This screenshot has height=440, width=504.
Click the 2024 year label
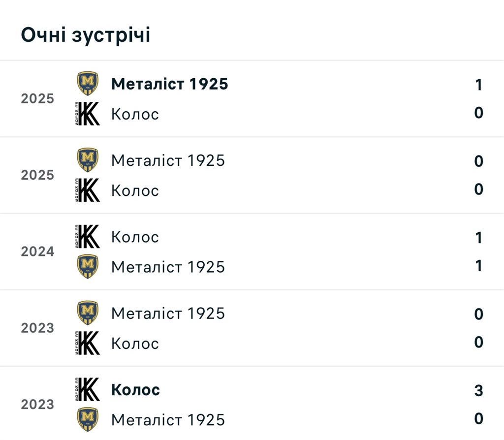pos(37,251)
